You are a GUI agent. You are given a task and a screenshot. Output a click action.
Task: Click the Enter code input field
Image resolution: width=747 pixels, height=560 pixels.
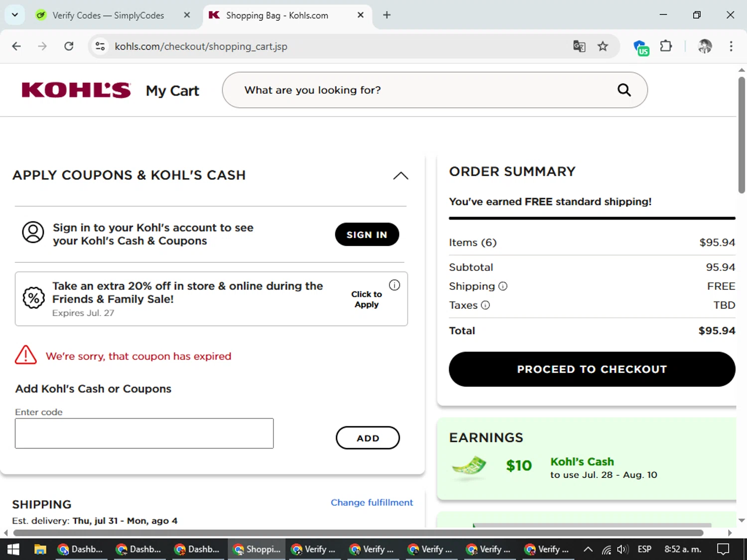(x=144, y=434)
